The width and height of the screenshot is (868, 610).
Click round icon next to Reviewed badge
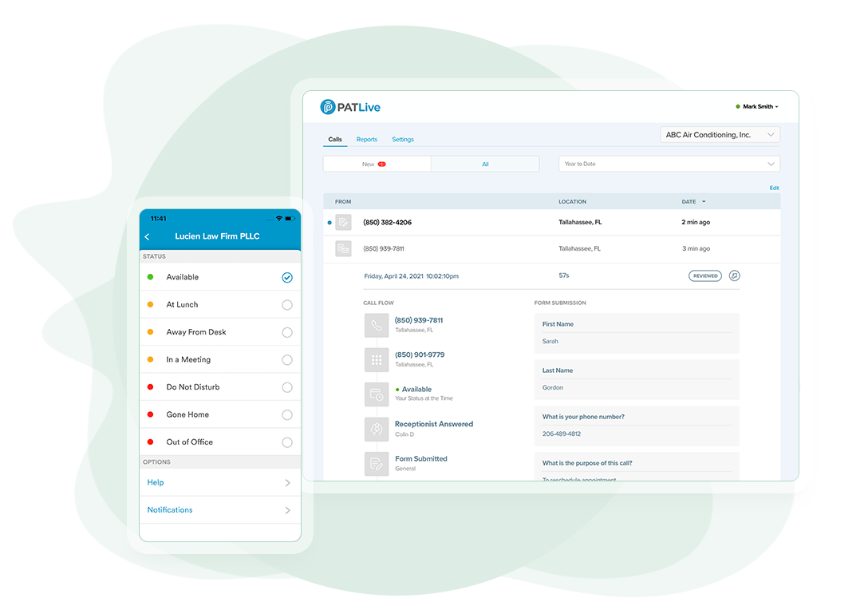tap(734, 276)
